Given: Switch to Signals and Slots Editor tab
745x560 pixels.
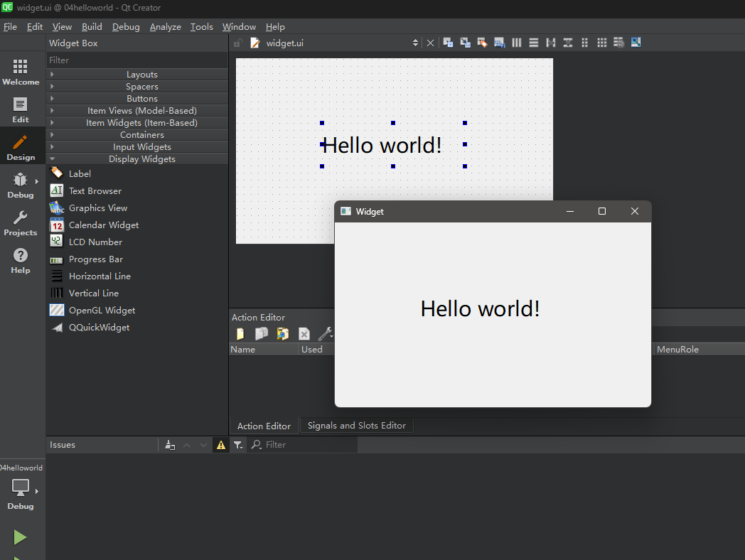Looking at the screenshot, I should 356,426.
